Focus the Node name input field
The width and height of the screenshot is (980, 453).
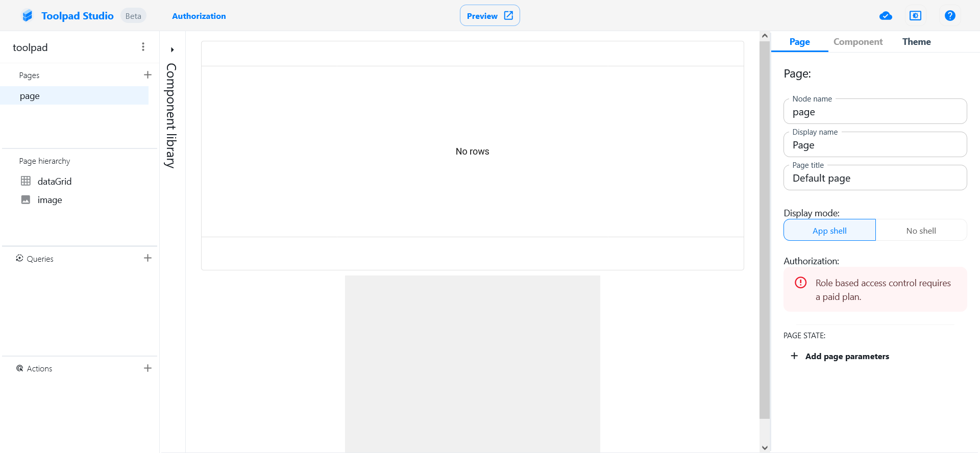point(875,112)
